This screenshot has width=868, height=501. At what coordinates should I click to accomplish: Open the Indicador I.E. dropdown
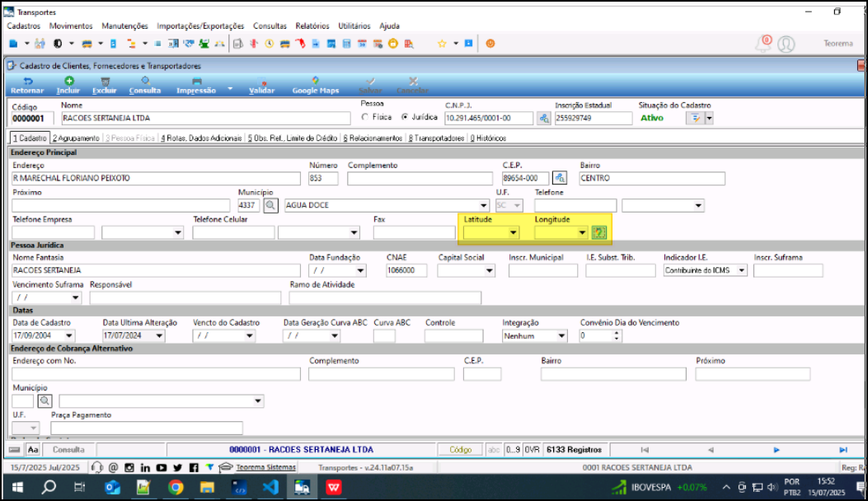pos(741,270)
